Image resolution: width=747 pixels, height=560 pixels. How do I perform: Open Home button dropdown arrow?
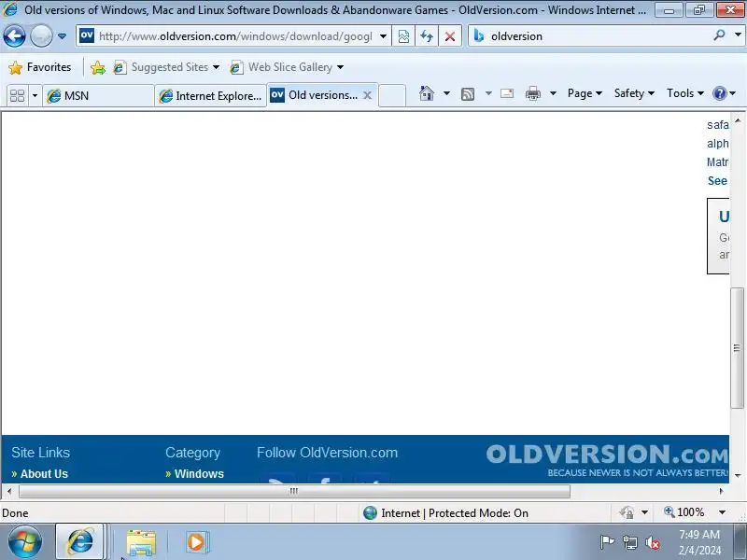[x=446, y=93]
